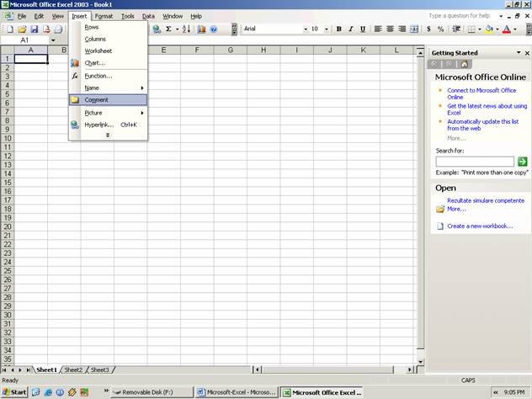Screen dimensions: 532x399
Task: Toggle Bold formatting
Action: (338, 29)
